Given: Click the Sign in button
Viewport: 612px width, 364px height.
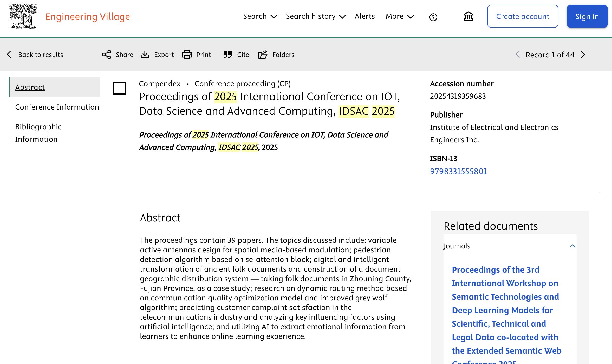Looking at the screenshot, I should coord(587,16).
